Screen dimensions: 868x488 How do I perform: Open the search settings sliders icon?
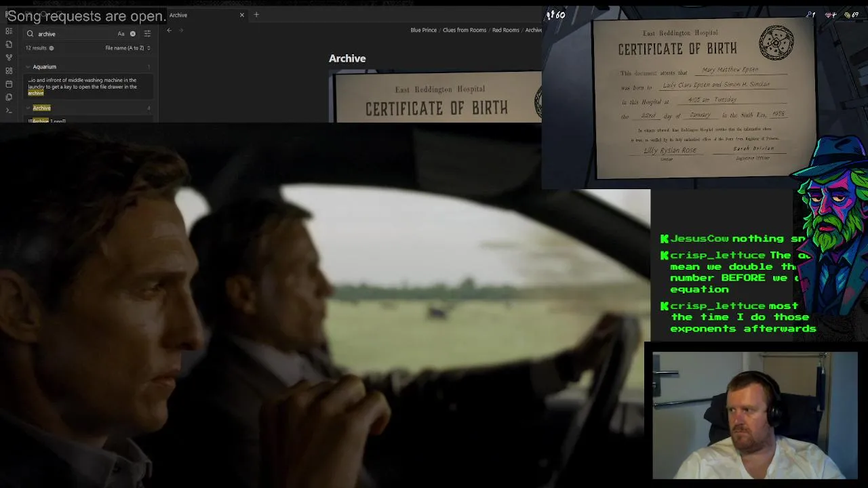click(x=147, y=34)
